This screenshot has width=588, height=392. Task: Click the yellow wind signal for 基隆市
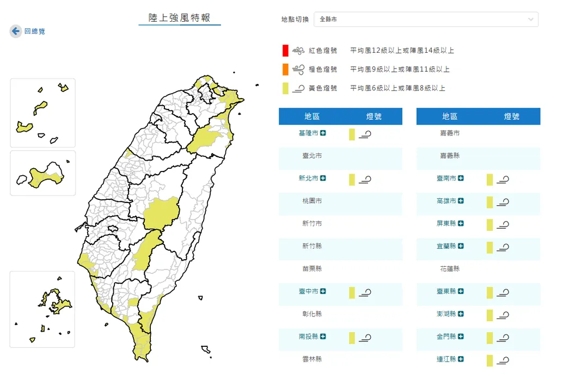[x=360, y=134]
